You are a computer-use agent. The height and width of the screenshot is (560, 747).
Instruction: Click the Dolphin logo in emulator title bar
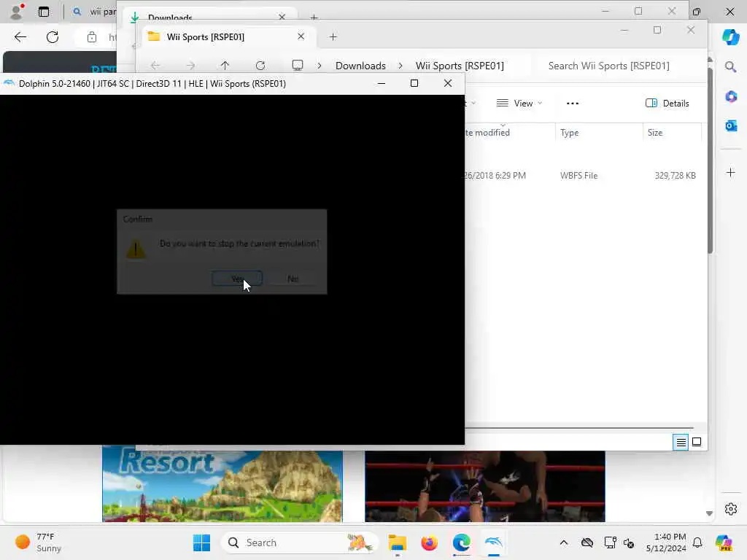(9, 83)
